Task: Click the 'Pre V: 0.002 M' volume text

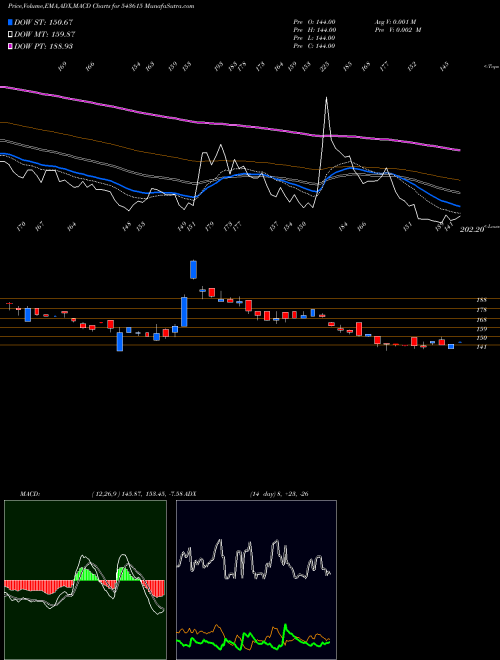Action: pyautogui.click(x=398, y=30)
